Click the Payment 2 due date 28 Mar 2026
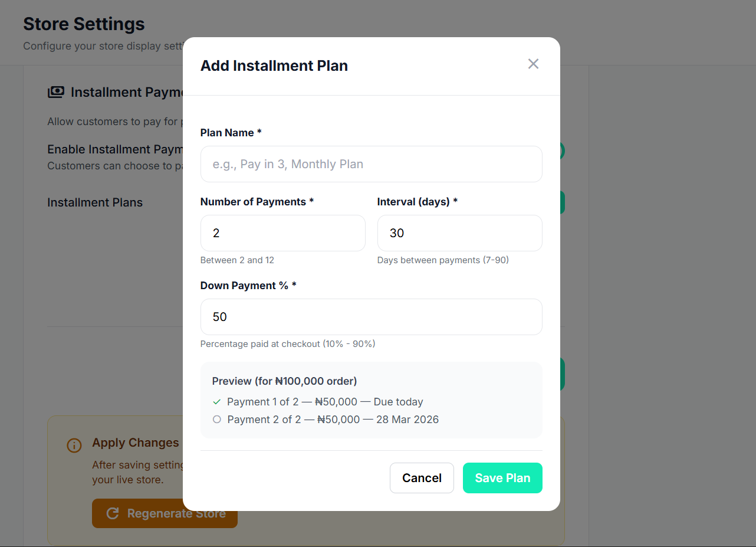The height and width of the screenshot is (547, 756). [412, 419]
